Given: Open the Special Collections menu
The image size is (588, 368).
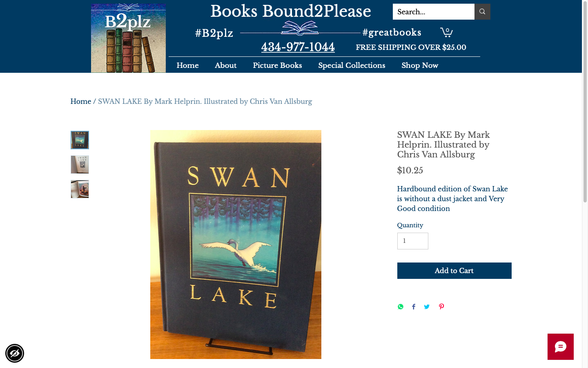Looking at the screenshot, I should click(352, 65).
